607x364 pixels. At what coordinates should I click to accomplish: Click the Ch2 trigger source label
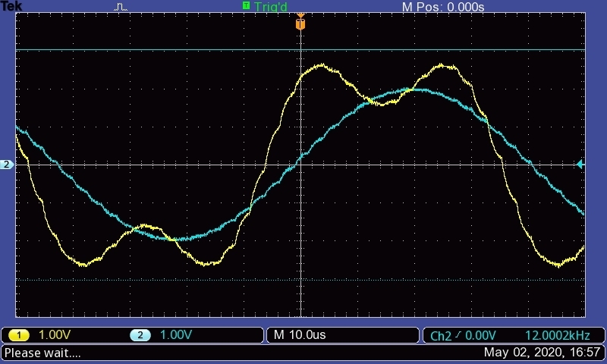441,335
